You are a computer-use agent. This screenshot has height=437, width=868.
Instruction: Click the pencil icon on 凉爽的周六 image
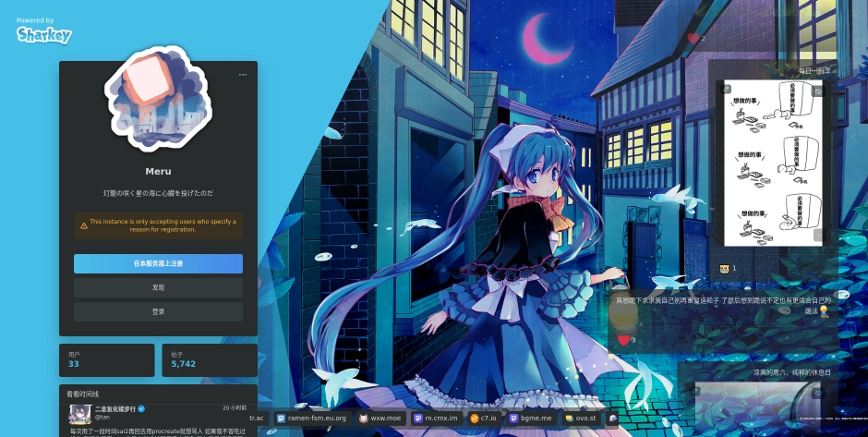point(696,391)
